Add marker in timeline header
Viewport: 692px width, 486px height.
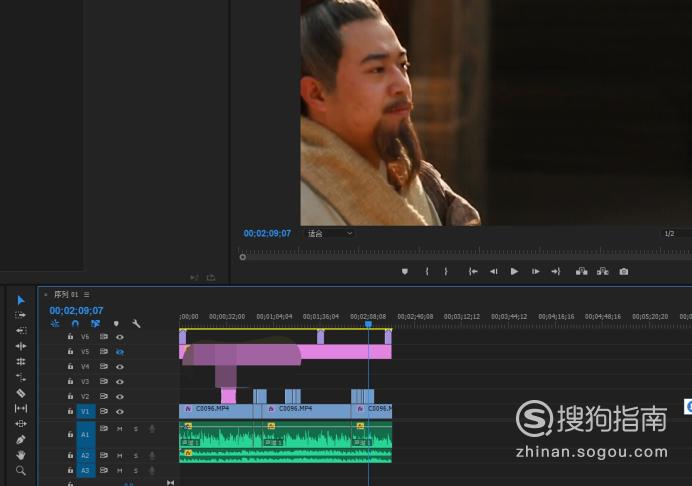[x=116, y=324]
